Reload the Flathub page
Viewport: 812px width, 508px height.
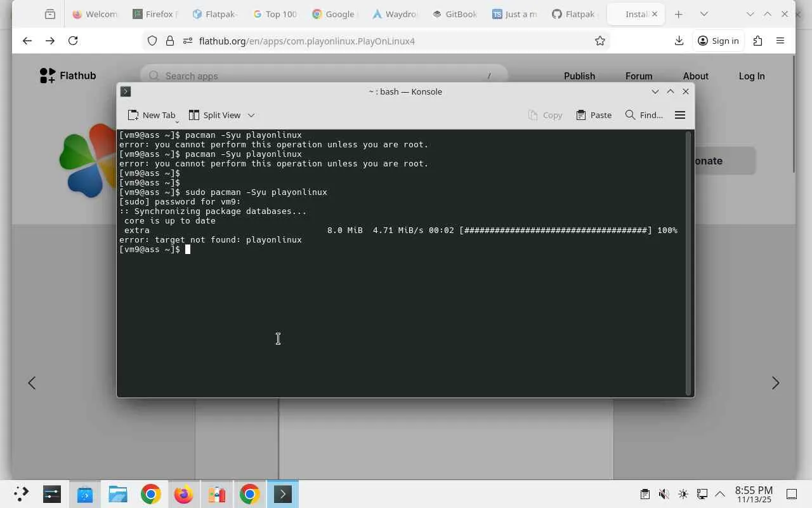[73, 41]
